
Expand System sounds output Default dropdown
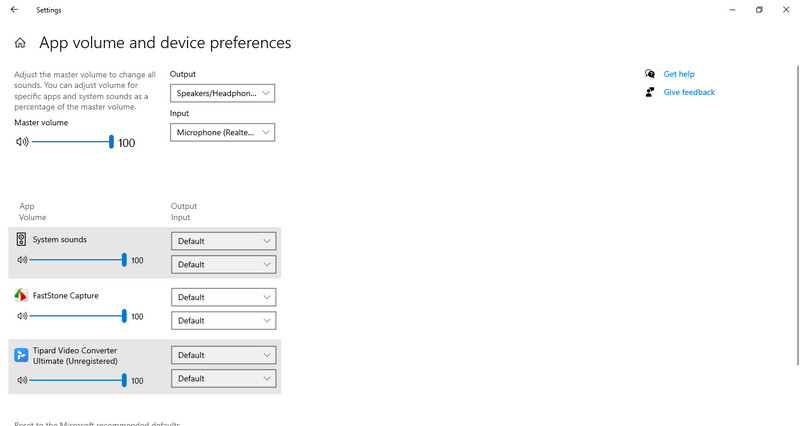pos(223,241)
